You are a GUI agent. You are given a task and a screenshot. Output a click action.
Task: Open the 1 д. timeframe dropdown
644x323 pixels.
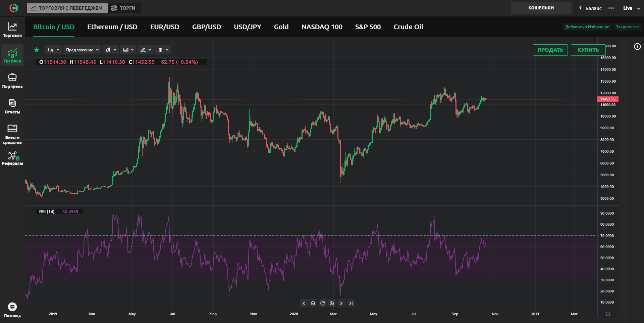click(x=53, y=50)
